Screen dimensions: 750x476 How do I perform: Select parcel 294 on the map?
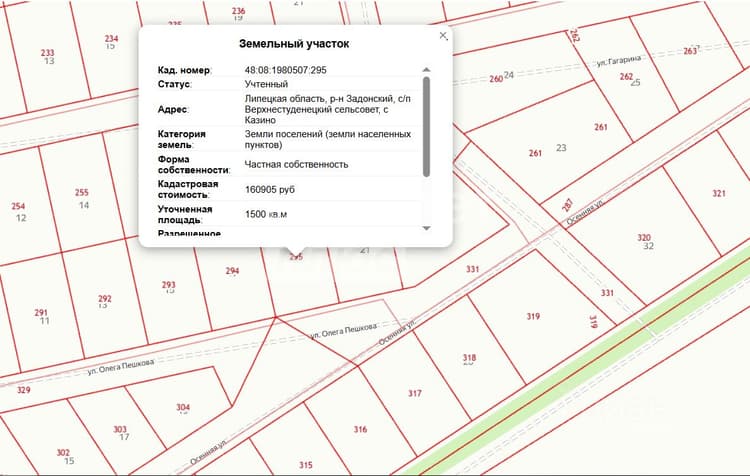point(232,271)
